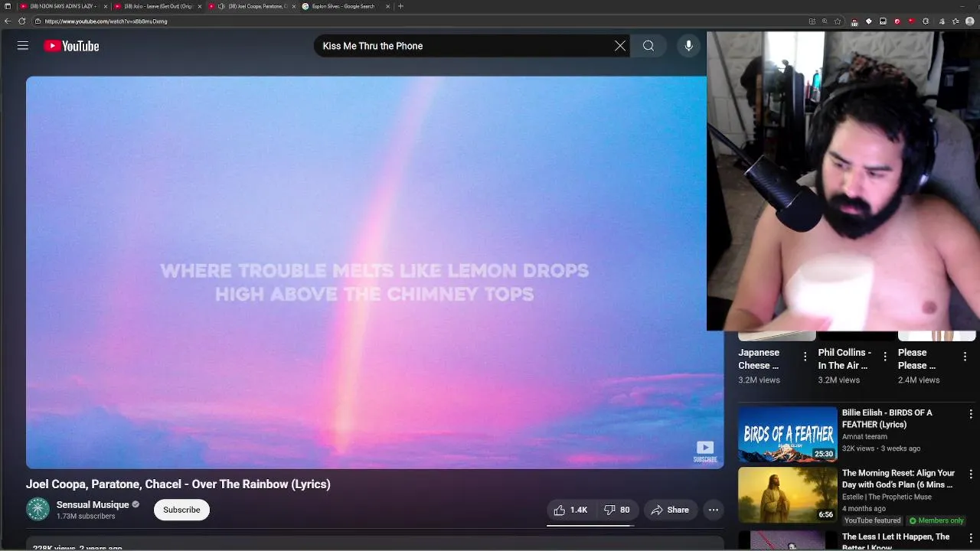Open a new browser tab
Viewport: 980px width, 551px height.
click(x=400, y=6)
